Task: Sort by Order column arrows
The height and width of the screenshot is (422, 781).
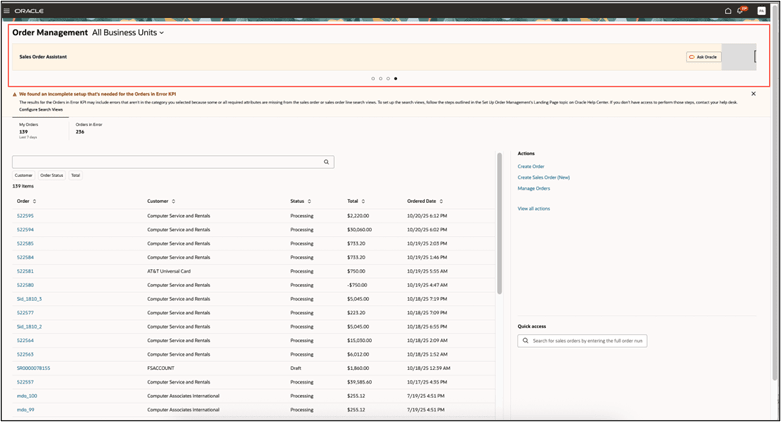Action: point(34,201)
